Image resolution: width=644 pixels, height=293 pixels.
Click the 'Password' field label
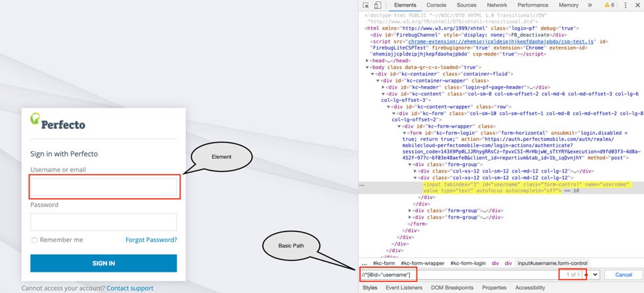click(x=44, y=204)
